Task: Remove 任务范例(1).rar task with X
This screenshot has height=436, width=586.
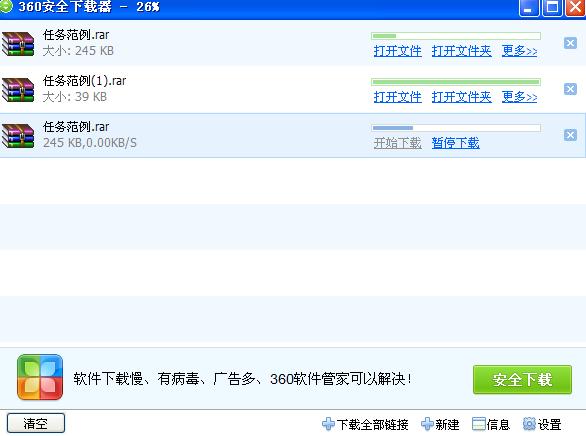Action: coord(570,89)
